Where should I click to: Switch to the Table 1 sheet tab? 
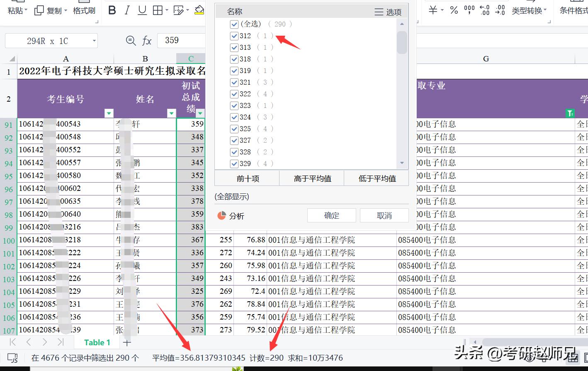[97, 342]
